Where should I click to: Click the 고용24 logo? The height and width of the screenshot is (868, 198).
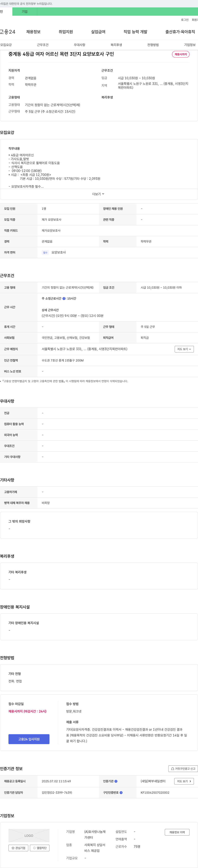click(7, 32)
